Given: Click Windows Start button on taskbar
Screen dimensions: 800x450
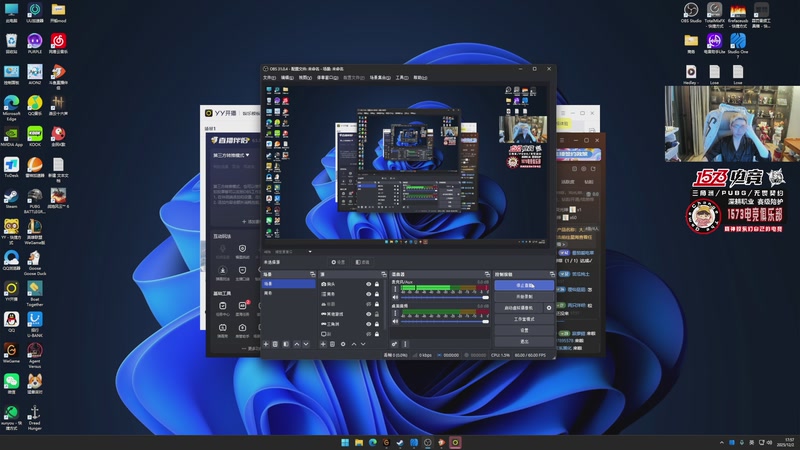Looking at the screenshot, I should (345, 442).
